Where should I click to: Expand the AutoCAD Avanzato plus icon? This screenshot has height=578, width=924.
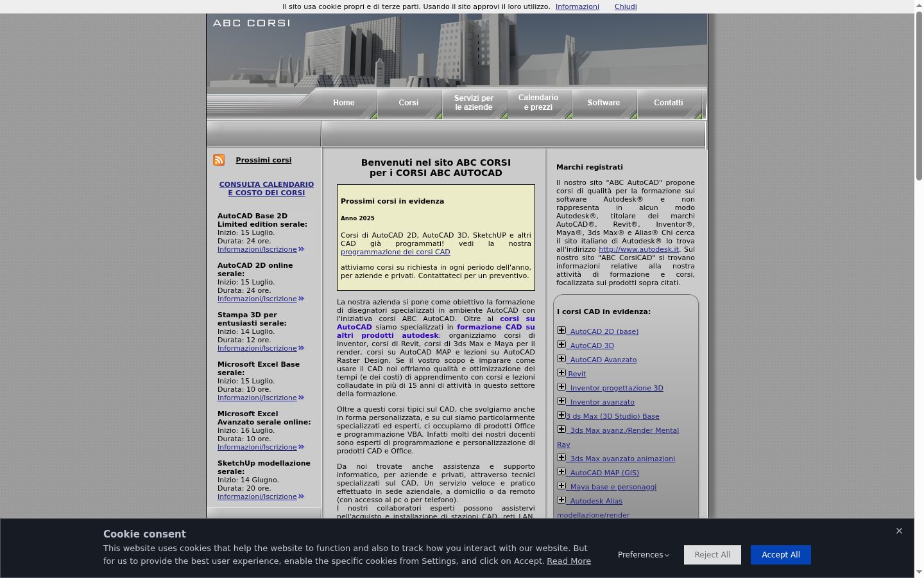561,359
